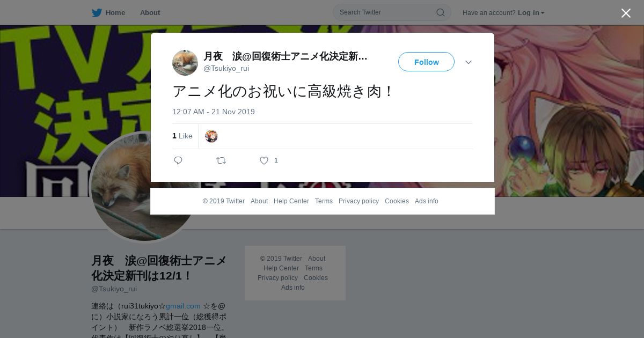This screenshot has height=338, width=644.
Task: Open the Ads info link in overlay footer
Action: [427, 201]
